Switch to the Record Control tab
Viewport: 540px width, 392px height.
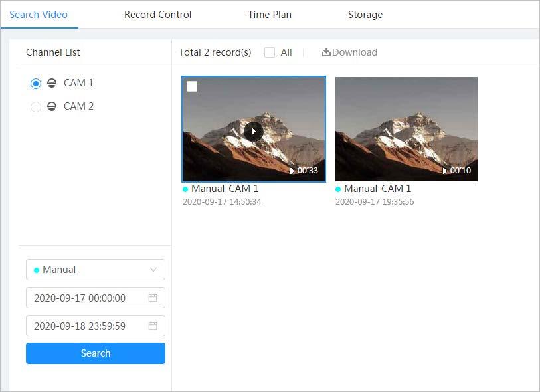pyautogui.click(x=157, y=15)
